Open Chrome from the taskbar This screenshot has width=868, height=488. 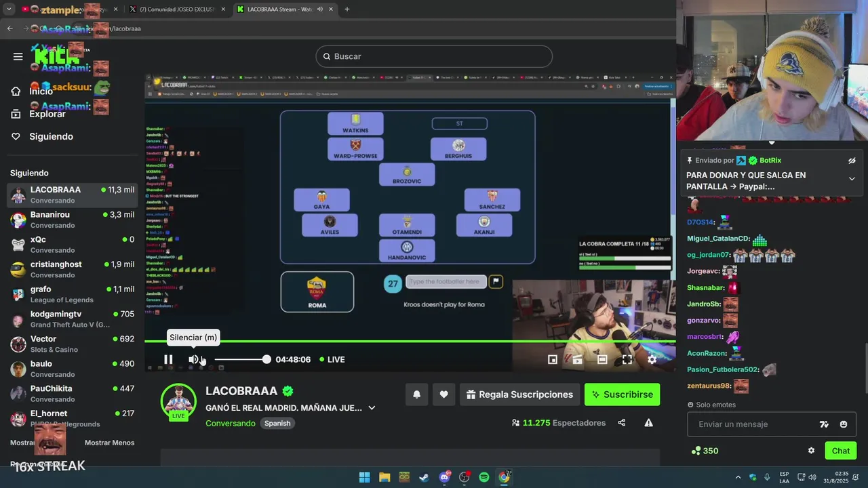point(504,477)
